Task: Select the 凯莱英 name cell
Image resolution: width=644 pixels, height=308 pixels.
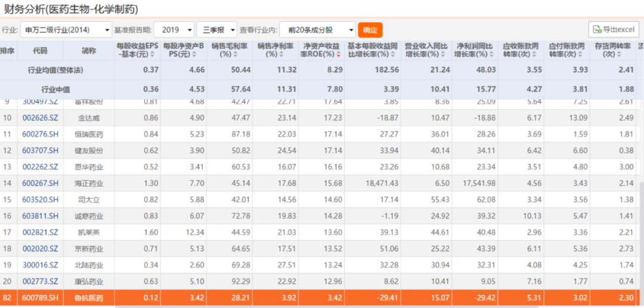Action: pyautogui.click(x=89, y=232)
